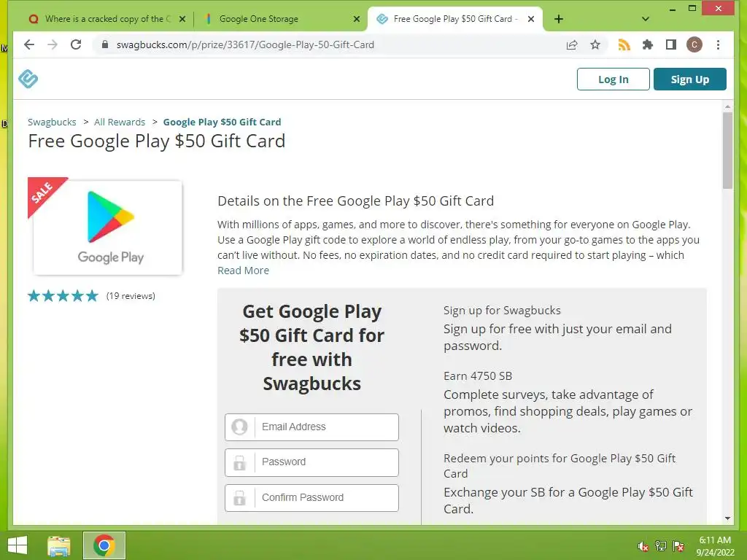The height and width of the screenshot is (560, 747).
Task: Click the 'Earn 4750 SB' text
Action: (478, 376)
